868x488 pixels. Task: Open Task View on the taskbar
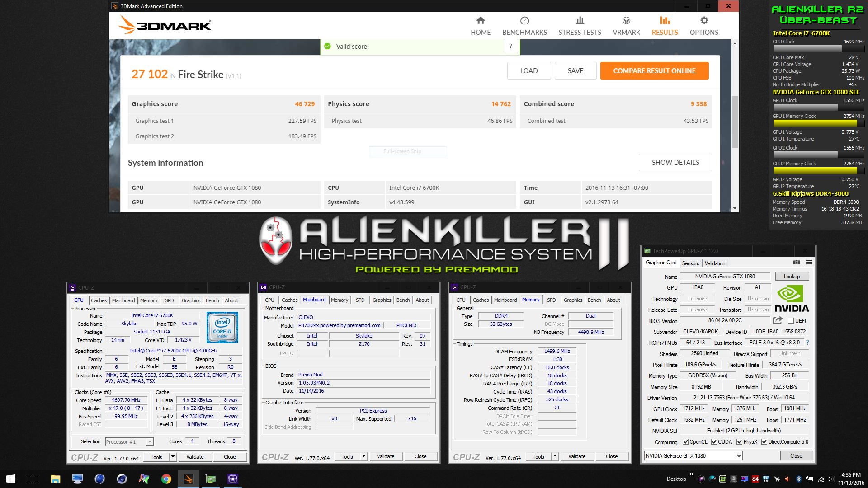tap(33, 479)
